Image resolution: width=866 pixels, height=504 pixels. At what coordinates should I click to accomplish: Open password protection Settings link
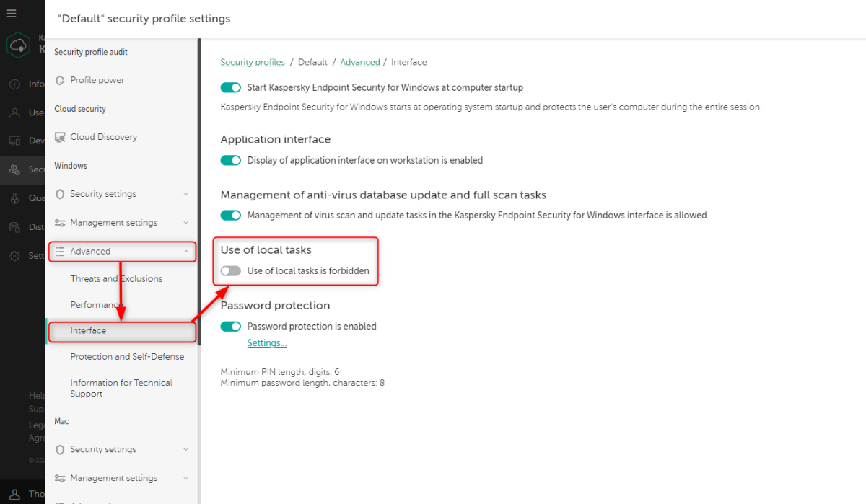(267, 343)
